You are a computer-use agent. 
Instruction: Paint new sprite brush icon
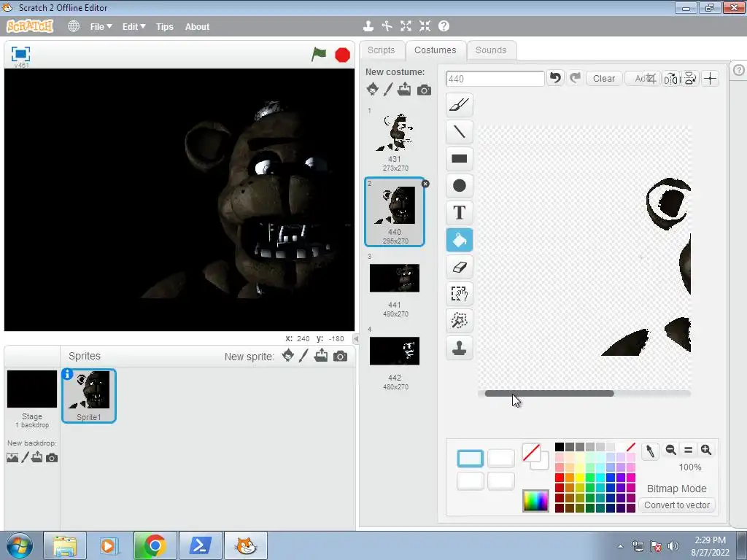pos(303,355)
